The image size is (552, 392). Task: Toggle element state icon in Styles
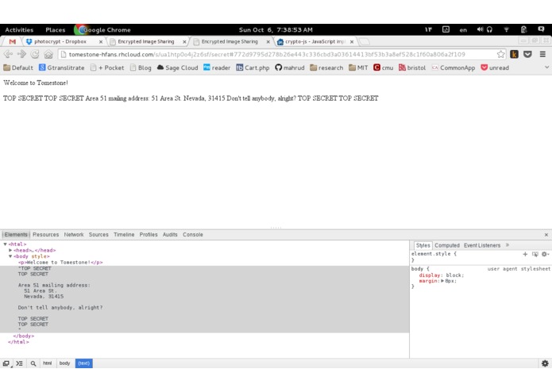pyautogui.click(x=535, y=254)
